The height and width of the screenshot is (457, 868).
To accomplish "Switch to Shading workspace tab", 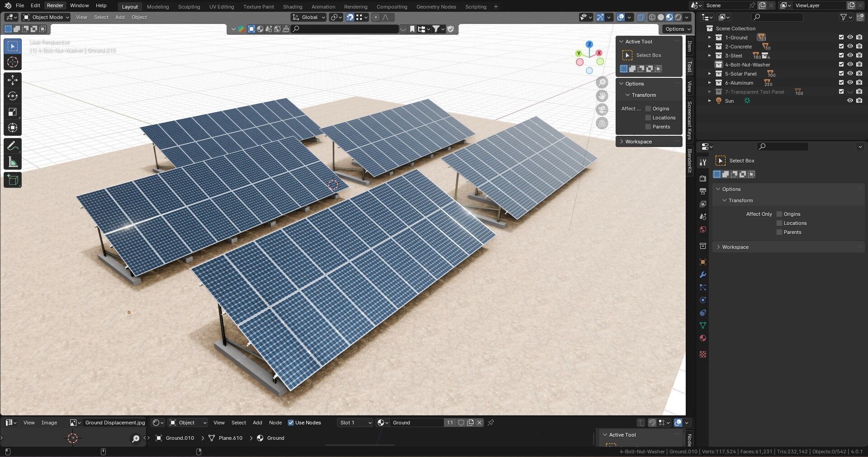I will pyautogui.click(x=293, y=7).
